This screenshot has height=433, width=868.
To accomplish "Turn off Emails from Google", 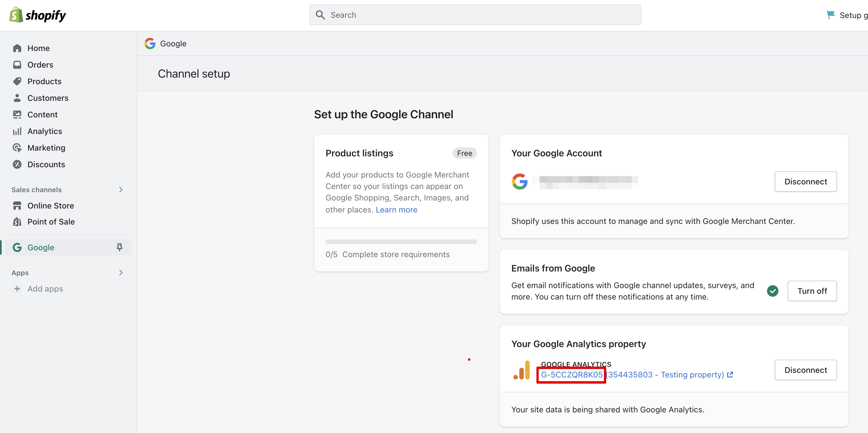I will click(x=812, y=291).
